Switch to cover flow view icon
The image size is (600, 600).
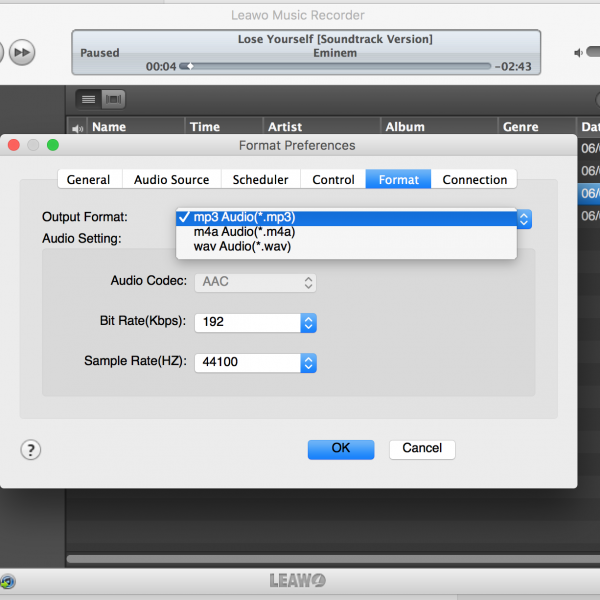tap(113, 99)
